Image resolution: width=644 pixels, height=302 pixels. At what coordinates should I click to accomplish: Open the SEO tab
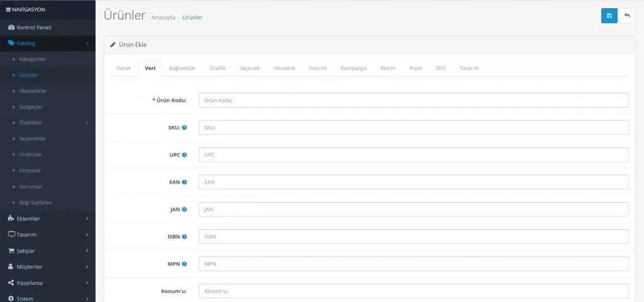(440, 68)
